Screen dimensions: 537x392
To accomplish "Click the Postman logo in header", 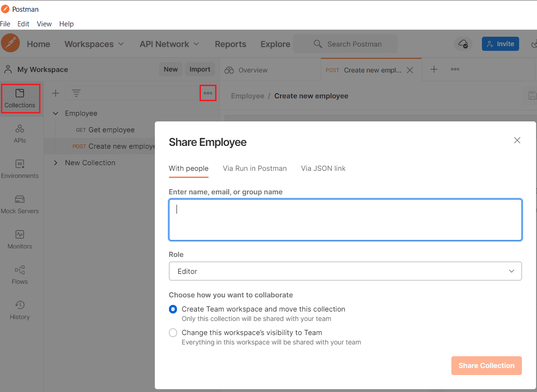I will [10, 43].
